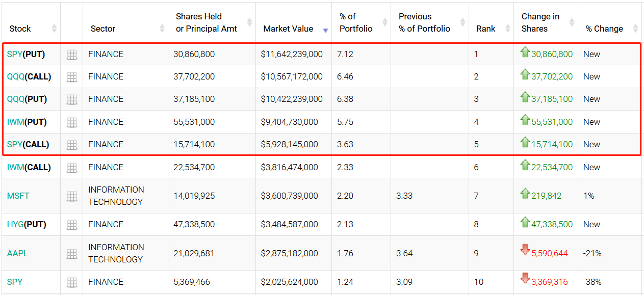Viewport: 644px width, 295px height.
Task: Click the grid icon in AAPL row
Action: click(72, 254)
